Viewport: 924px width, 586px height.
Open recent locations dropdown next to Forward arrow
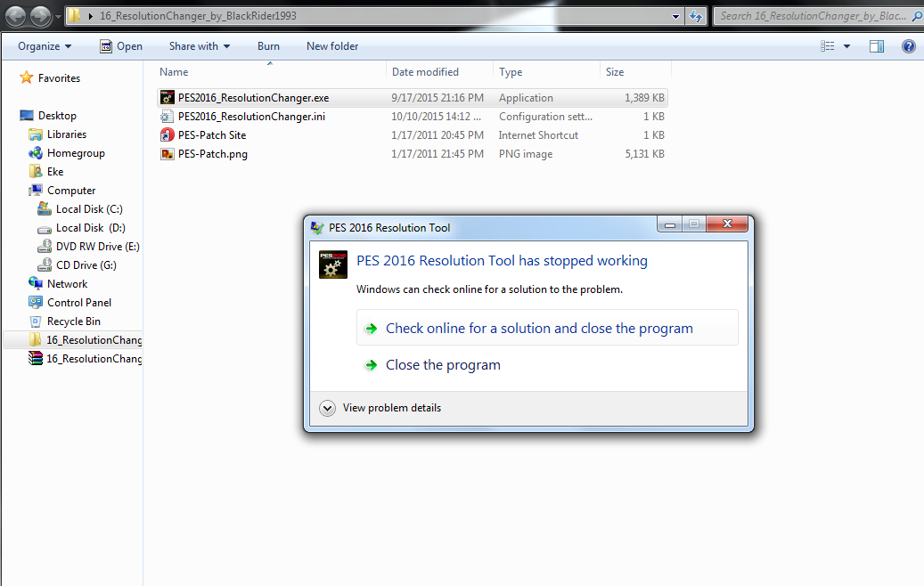coord(58,17)
